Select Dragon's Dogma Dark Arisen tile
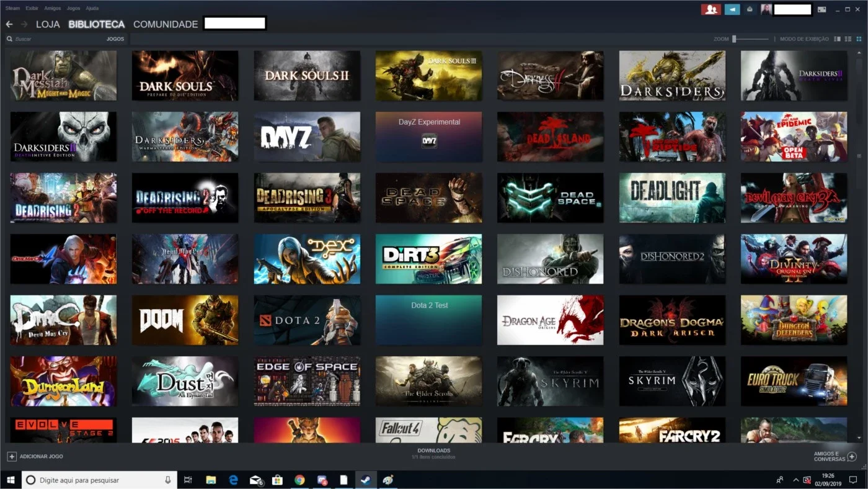This screenshot has width=868, height=489. (672, 320)
